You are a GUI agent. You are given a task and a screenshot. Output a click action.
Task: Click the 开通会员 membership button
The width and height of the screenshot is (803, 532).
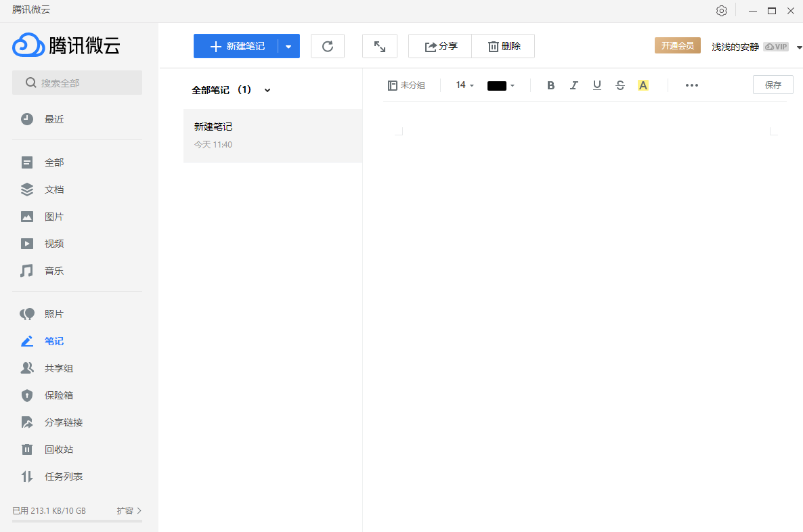click(x=677, y=45)
